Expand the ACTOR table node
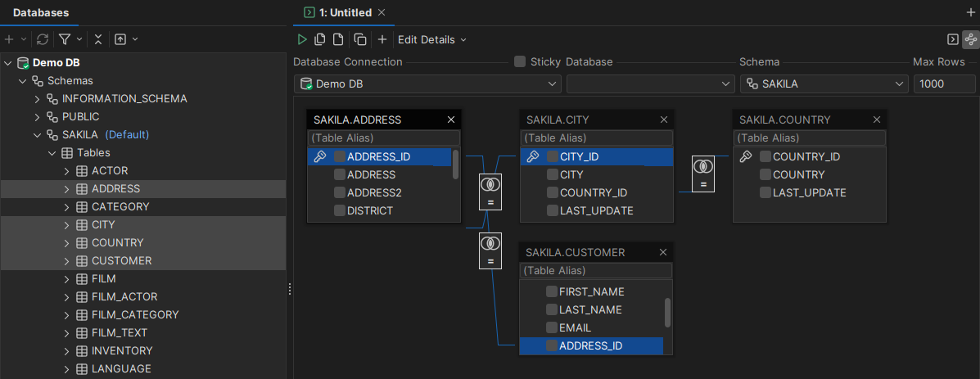The height and width of the screenshot is (379, 980). coord(67,171)
